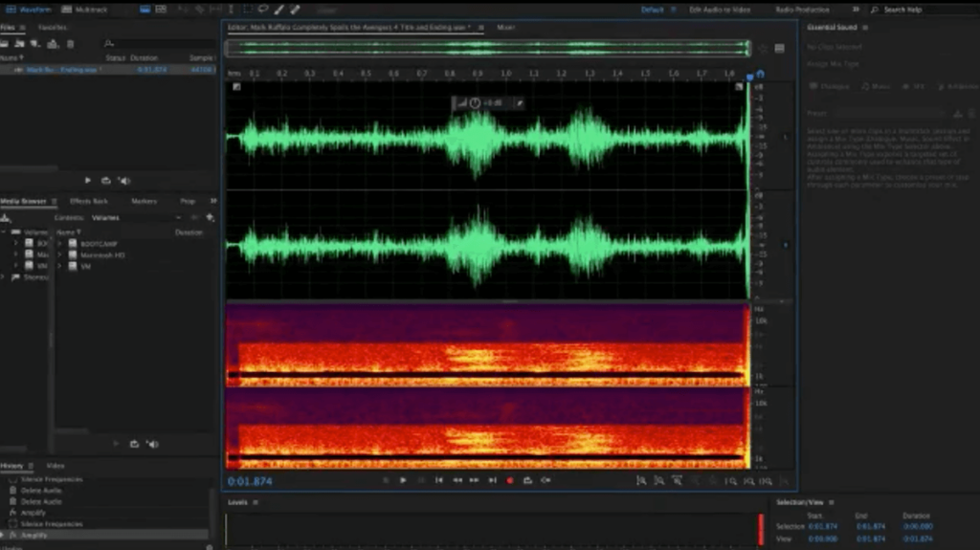
Task: Select the Marquee Selection tool
Action: tap(248, 10)
